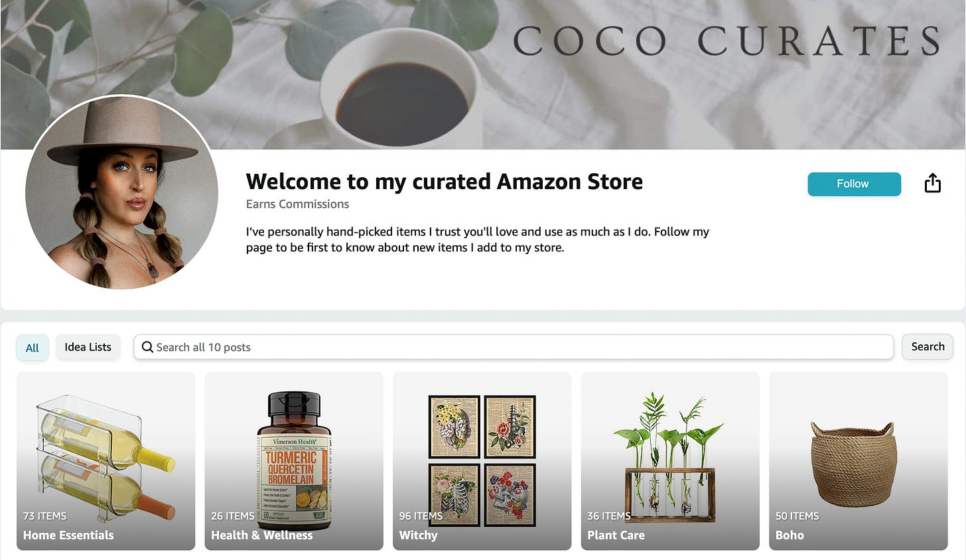This screenshot has width=966, height=560.
Task: Click the Welcome to my curated Amazon Store heading
Action: pyautogui.click(x=445, y=181)
